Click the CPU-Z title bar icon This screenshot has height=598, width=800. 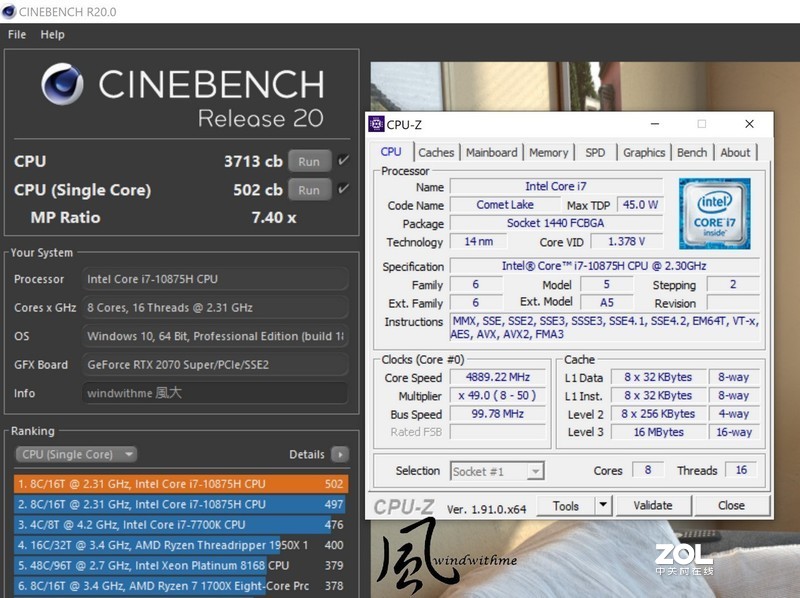click(376, 125)
